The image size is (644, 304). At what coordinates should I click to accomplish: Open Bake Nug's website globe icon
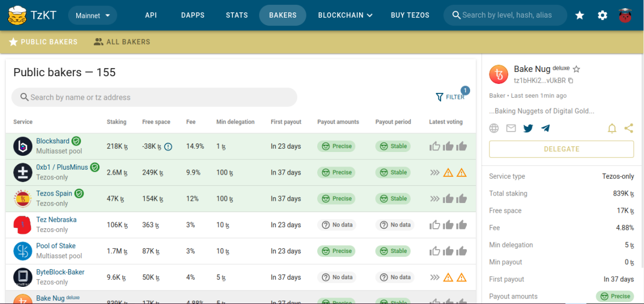coord(494,128)
